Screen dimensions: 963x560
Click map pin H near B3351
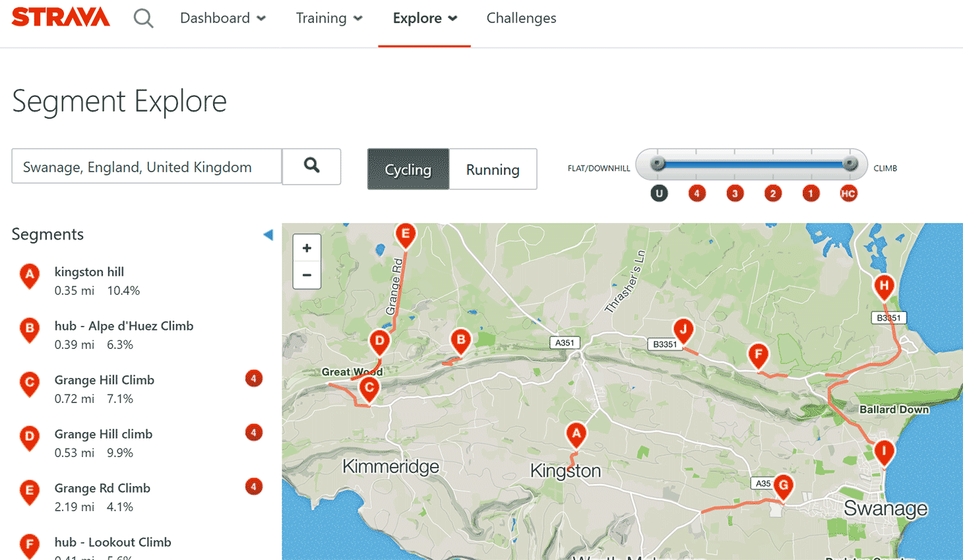[884, 288]
